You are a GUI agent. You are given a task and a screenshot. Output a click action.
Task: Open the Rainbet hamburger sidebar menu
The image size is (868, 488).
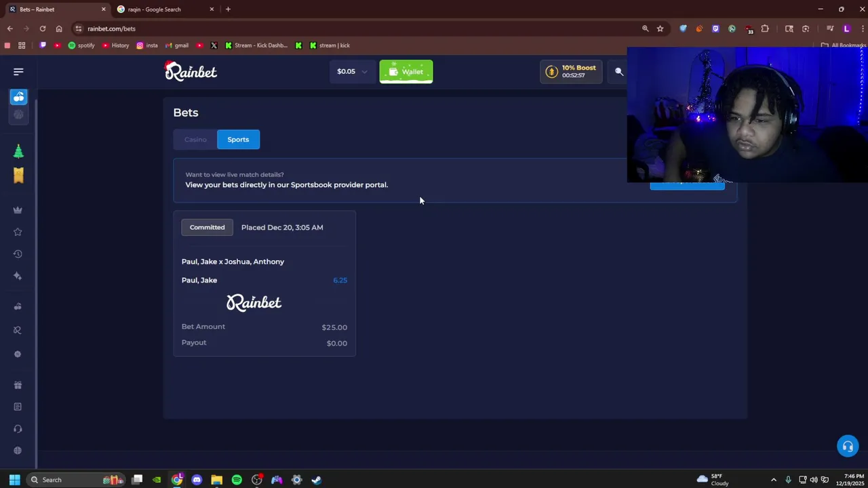coord(18,72)
